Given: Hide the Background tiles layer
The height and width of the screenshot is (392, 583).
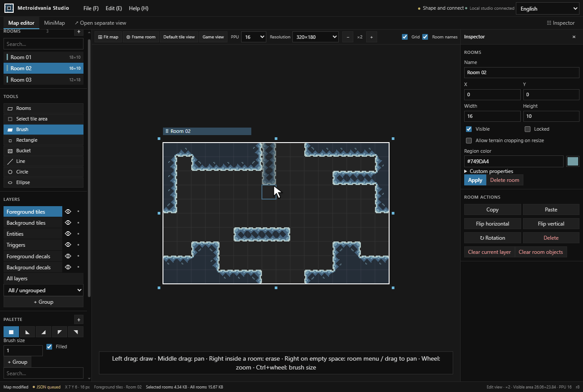Looking at the screenshot, I should coord(68,222).
